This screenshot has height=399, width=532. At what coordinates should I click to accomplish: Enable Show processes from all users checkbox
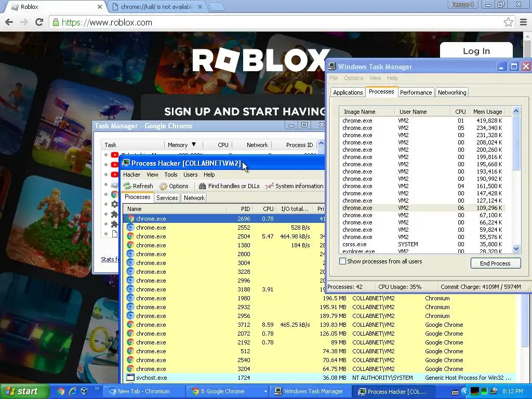(343, 261)
